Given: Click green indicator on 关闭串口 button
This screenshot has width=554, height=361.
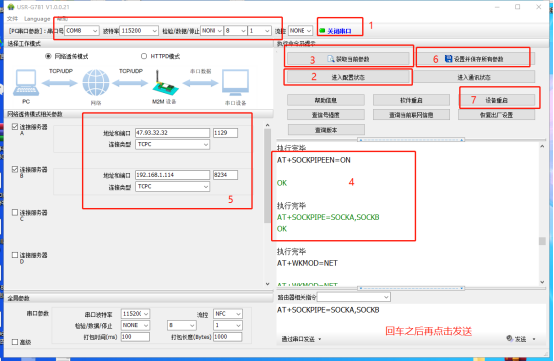Looking at the screenshot, I should [322, 31].
